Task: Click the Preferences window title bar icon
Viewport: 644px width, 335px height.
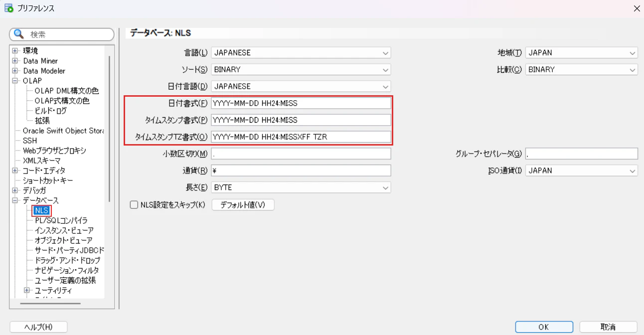Action: [x=8, y=8]
